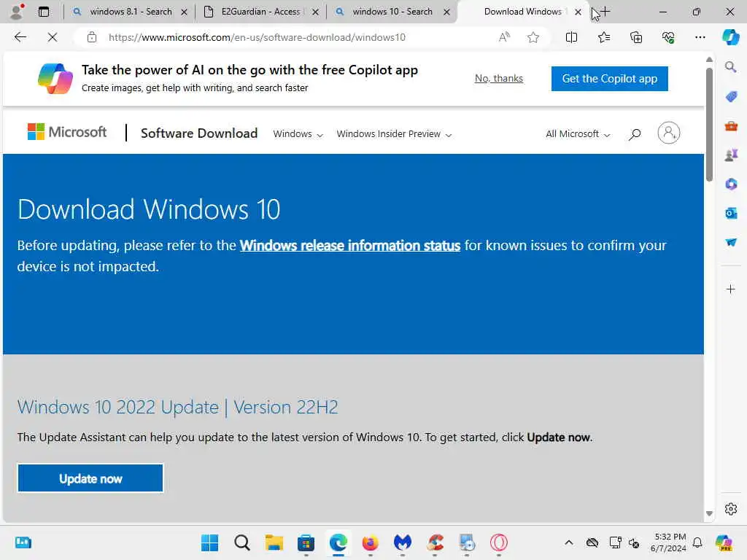Sign in with the account avatar icon
Image resolution: width=747 pixels, height=560 pixels.
click(x=669, y=133)
